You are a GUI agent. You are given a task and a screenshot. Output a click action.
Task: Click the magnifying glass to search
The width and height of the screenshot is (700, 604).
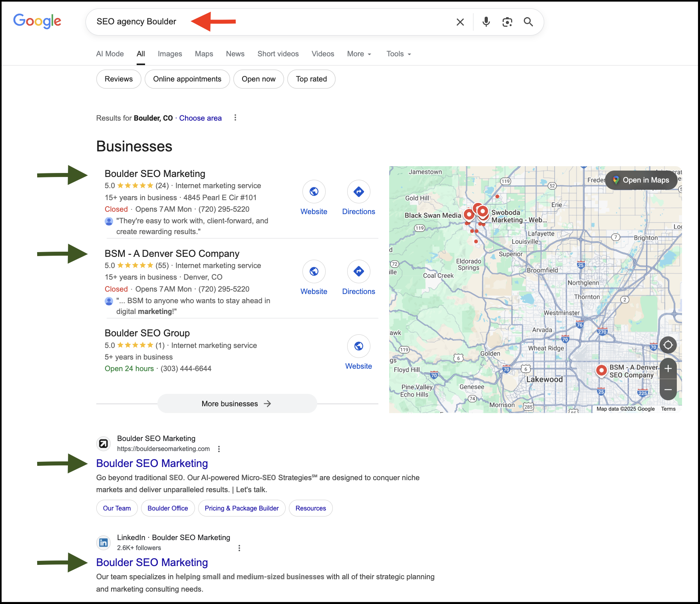click(528, 22)
